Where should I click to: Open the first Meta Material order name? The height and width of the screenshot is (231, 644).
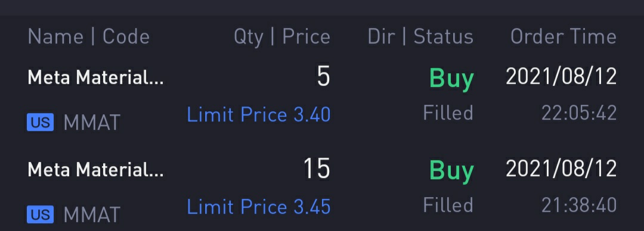coord(95,77)
